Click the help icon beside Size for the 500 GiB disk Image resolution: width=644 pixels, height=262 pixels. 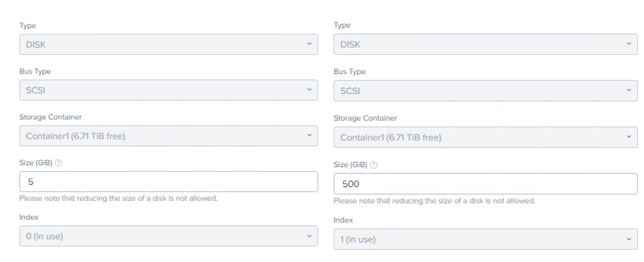[374, 165]
